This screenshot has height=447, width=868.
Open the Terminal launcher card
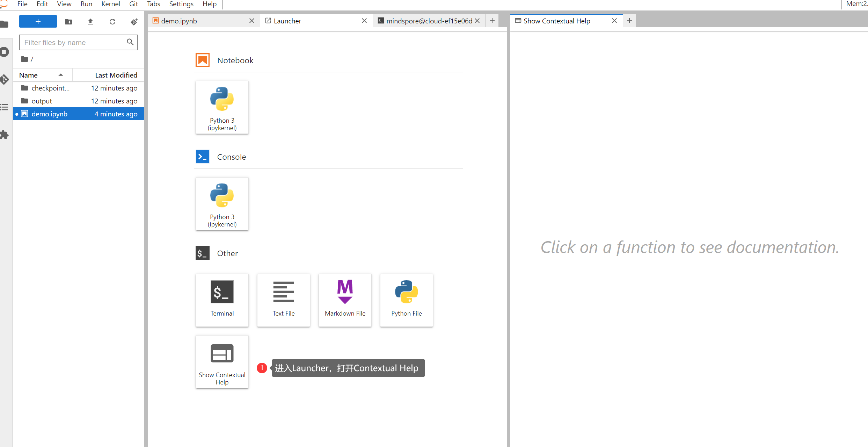[222, 300]
